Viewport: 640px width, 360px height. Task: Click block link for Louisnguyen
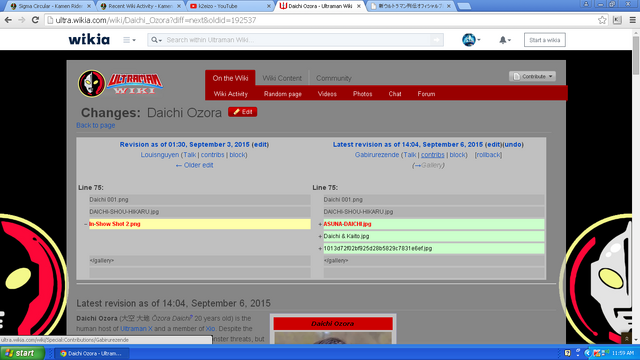click(x=237, y=155)
